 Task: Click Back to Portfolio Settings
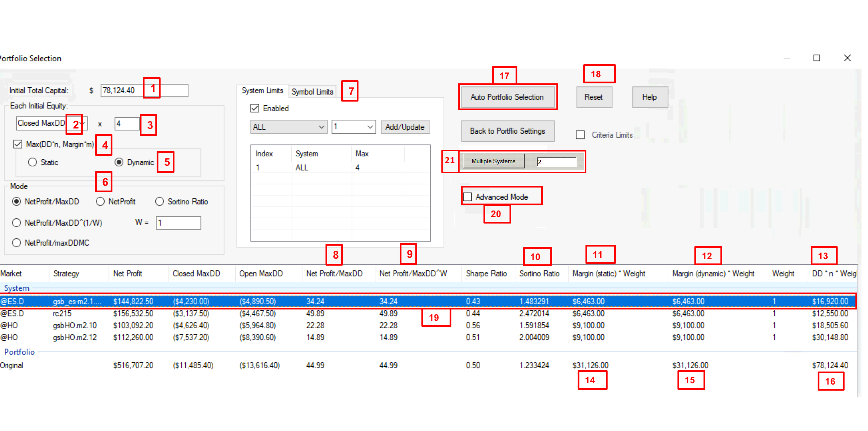click(507, 131)
